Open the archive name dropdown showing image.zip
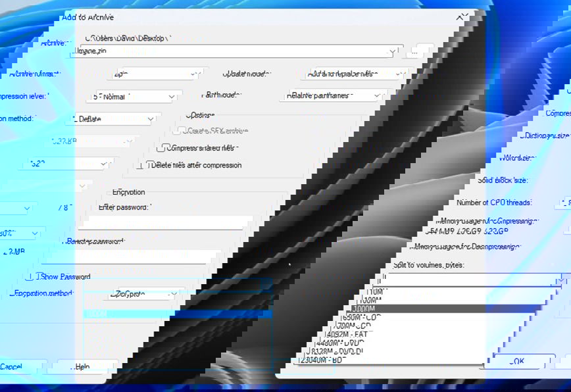This screenshot has width=571, height=392. click(237, 51)
